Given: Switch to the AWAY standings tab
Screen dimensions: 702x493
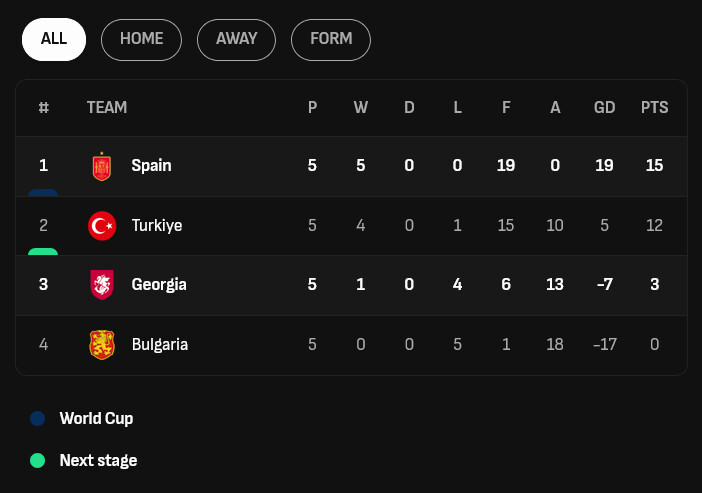Looking at the screenshot, I should pyautogui.click(x=236, y=39).
